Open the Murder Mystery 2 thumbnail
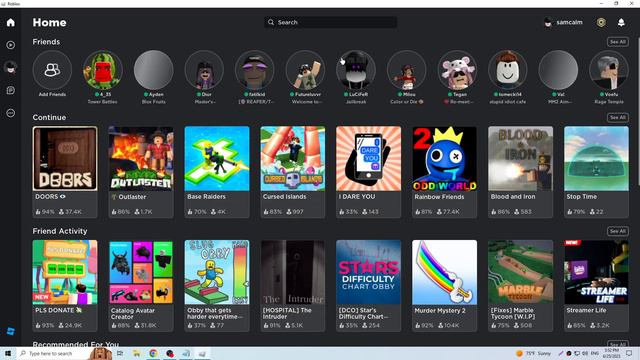640x360 pixels. coord(444,272)
